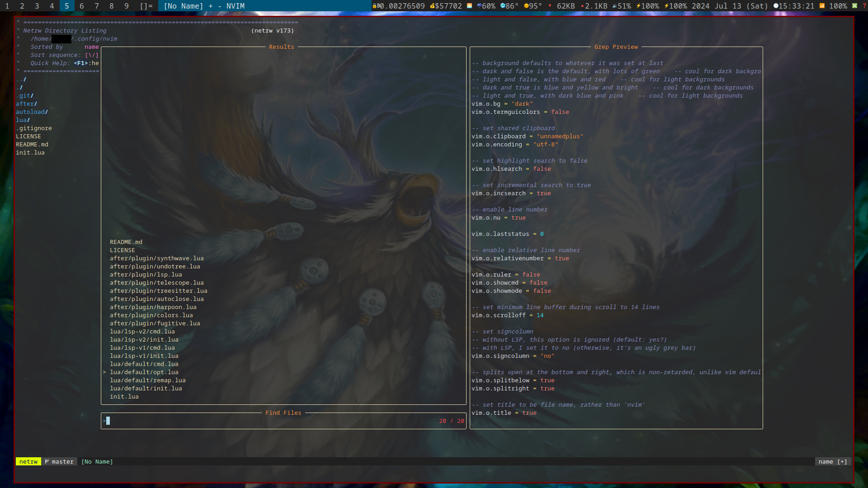Click the red dropdown triangle in the status bar
Viewport: 868px width, 488px height.
(x=550, y=6)
